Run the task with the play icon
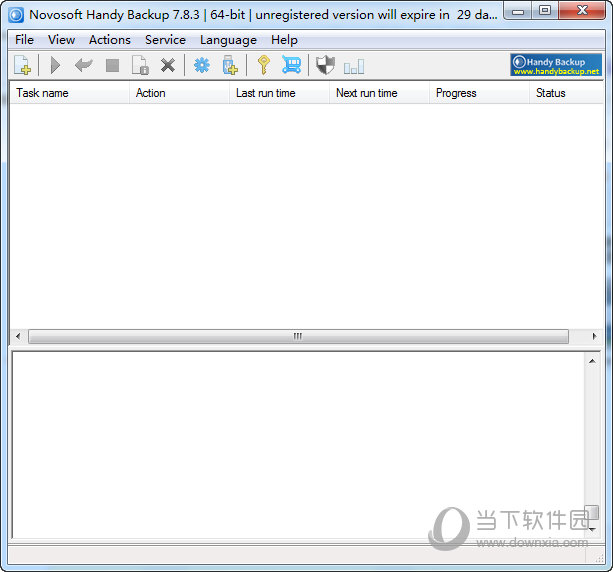 (56, 65)
